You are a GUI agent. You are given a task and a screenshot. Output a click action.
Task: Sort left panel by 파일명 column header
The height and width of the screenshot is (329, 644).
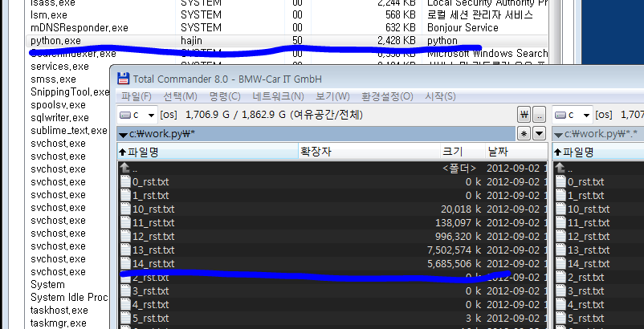point(207,152)
